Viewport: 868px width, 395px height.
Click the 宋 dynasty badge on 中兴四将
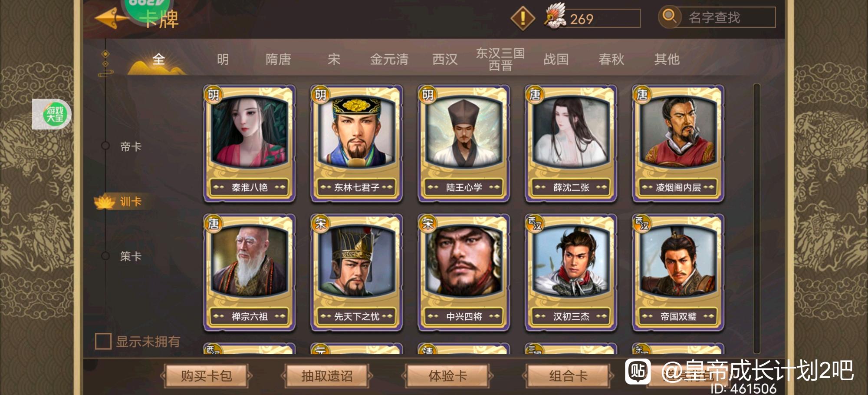427,224
